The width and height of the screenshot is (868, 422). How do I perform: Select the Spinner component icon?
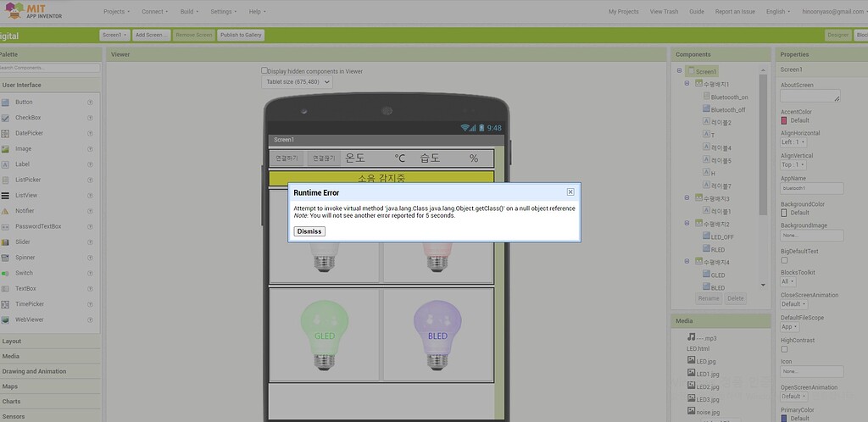[x=5, y=258]
